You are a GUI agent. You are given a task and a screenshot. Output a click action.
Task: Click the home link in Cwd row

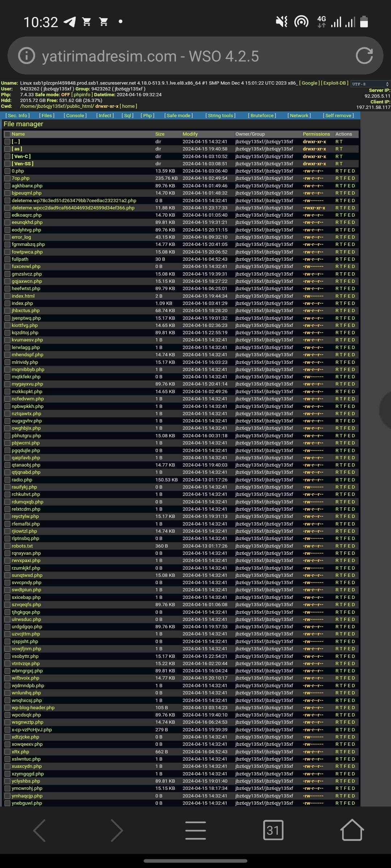129,106
